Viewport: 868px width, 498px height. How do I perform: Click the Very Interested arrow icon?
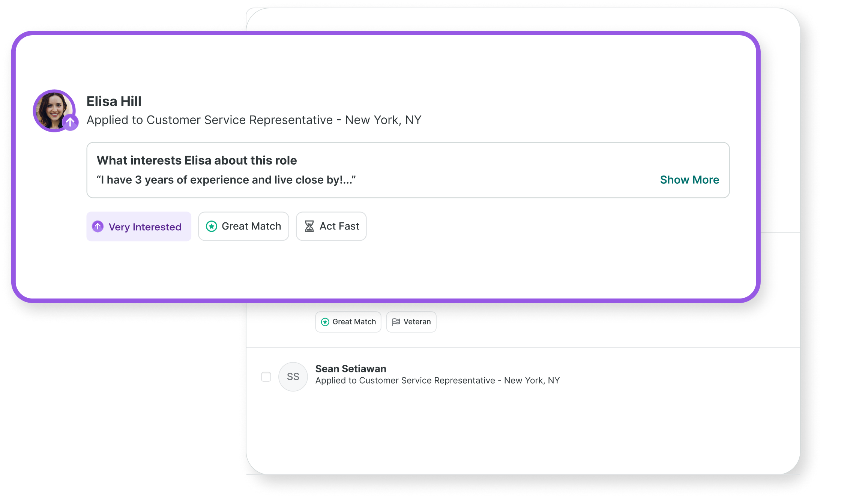coord(98,226)
